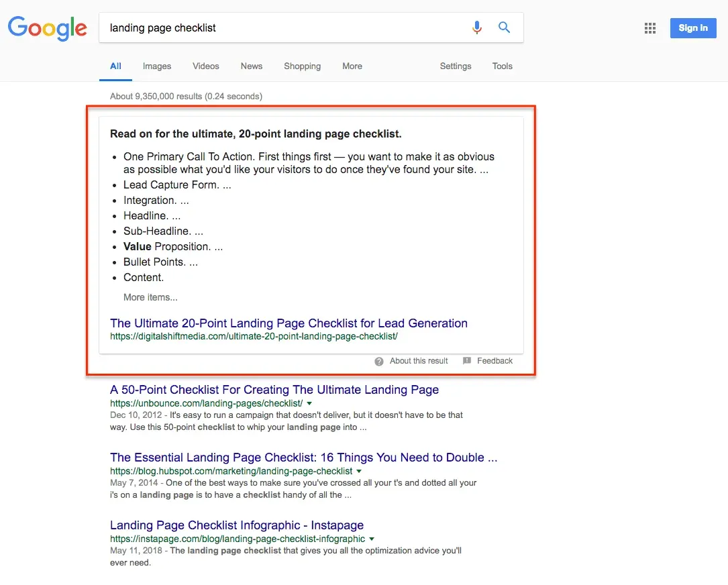Open the Ultimate 20-Point Landing Page Checklist link
This screenshot has height=585, width=728.
point(289,323)
